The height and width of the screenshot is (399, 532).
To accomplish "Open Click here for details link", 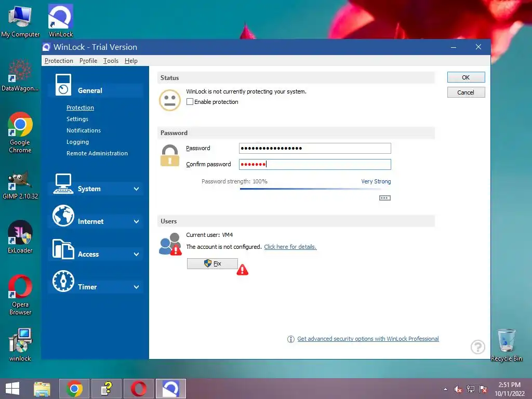I will pyautogui.click(x=290, y=247).
